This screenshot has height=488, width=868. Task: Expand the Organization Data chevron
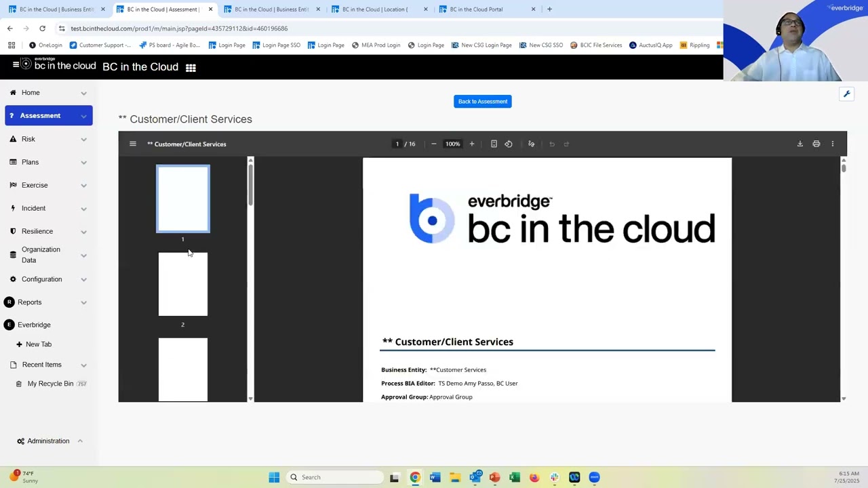pyautogui.click(x=83, y=256)
